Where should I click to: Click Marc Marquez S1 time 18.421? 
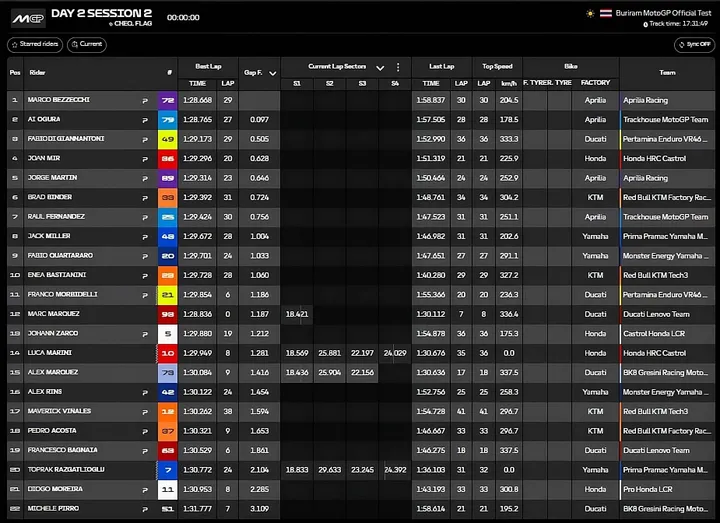(297, 315)
